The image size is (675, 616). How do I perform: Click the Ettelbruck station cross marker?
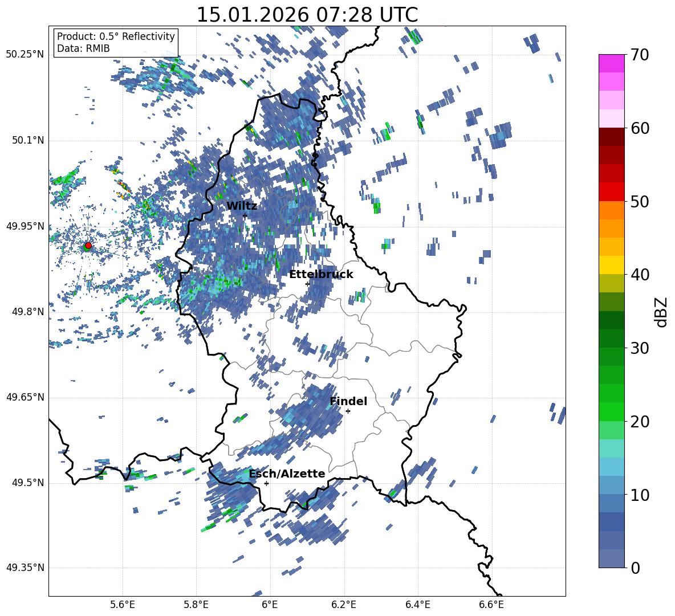(307, 284)
